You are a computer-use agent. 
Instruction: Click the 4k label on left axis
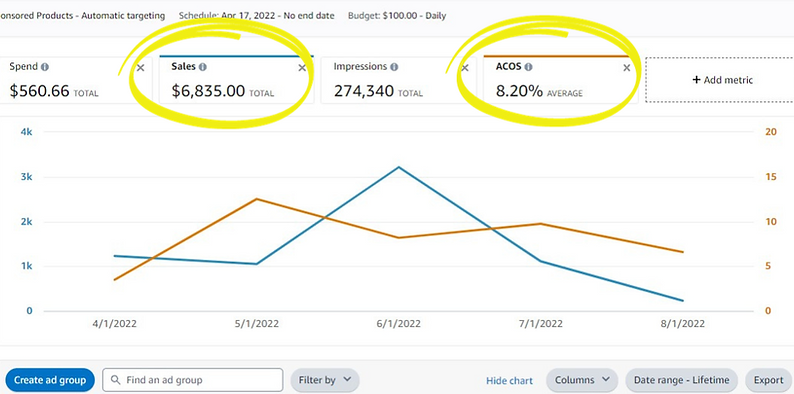(26, 132)
